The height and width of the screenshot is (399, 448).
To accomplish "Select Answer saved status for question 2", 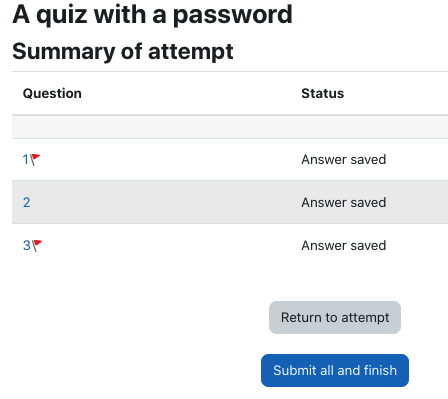I will click(x=344, y=203).
